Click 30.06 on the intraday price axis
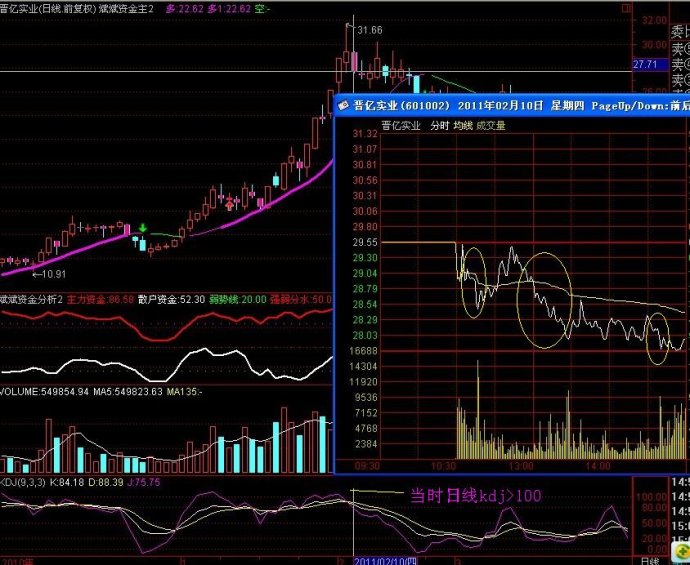This screenshot has width=690, height=565. (x=364, y=211)
